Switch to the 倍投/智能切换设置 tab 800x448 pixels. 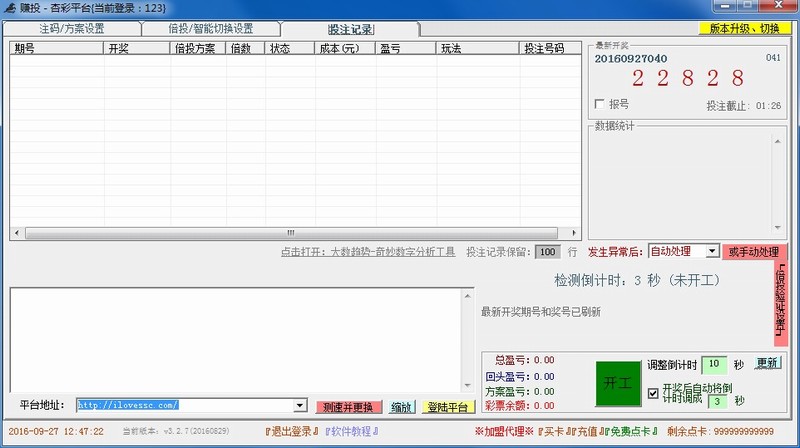coord(210,28)
